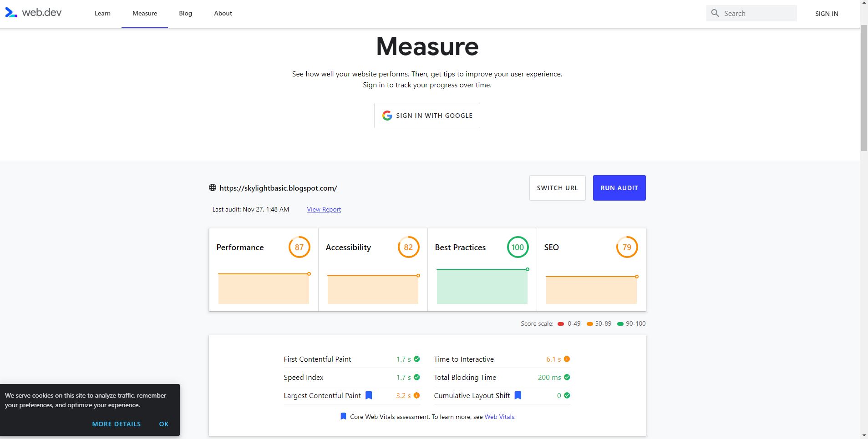Image resolution: width=868 pixels, height=439 pixels.
Task: Click the orange 50-89 score scale marker
Action: tap(590, 324)
